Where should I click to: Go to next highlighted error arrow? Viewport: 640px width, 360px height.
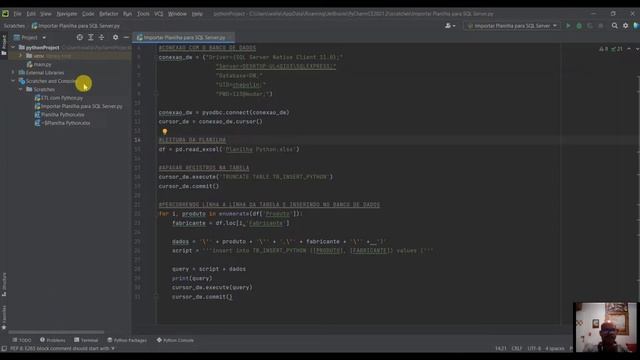click(x=637, y=49)
